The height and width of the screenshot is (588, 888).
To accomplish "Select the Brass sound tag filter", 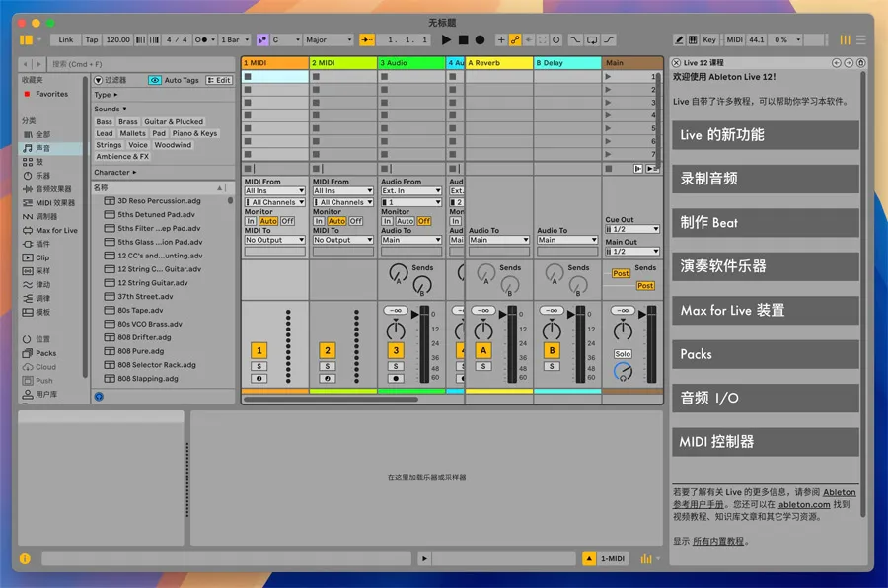I will click(x=128, y=122).
